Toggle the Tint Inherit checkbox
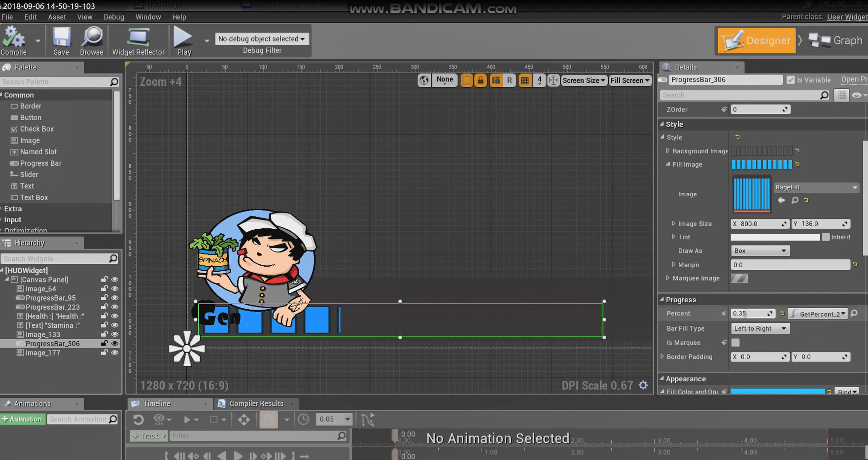The height and width of the screenshot is (460, 868). (x=826, y=237)
